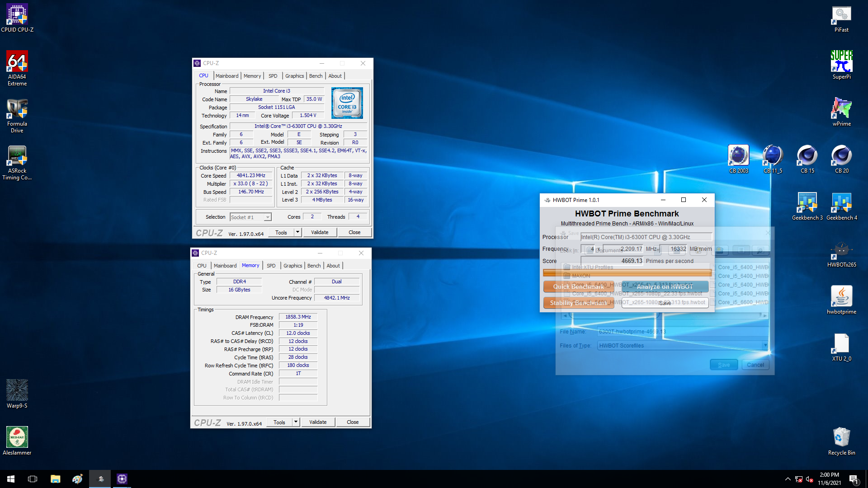The image size is (868, 488).
Task: Open the Windows Start menu
Action: coord(11,479)
